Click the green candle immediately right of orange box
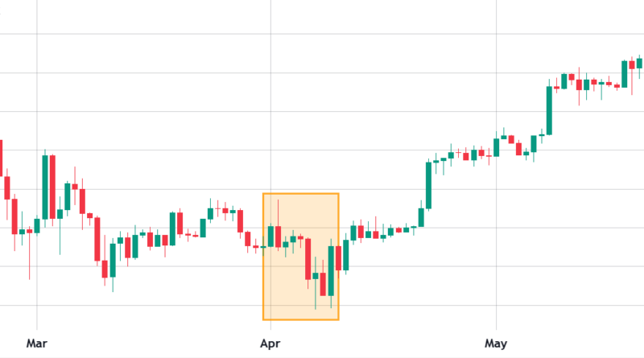 pyautogui.click(x=346, y=255)
